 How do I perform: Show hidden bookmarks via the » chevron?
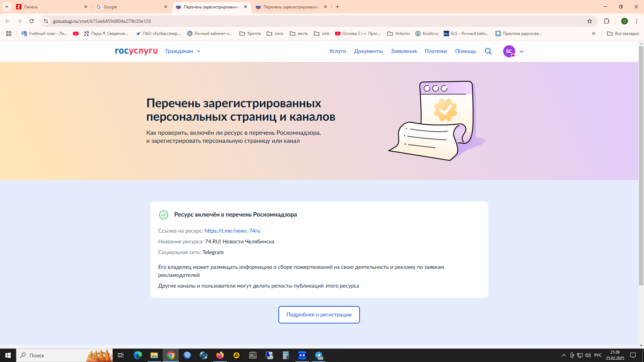click(x=594, y=34)
